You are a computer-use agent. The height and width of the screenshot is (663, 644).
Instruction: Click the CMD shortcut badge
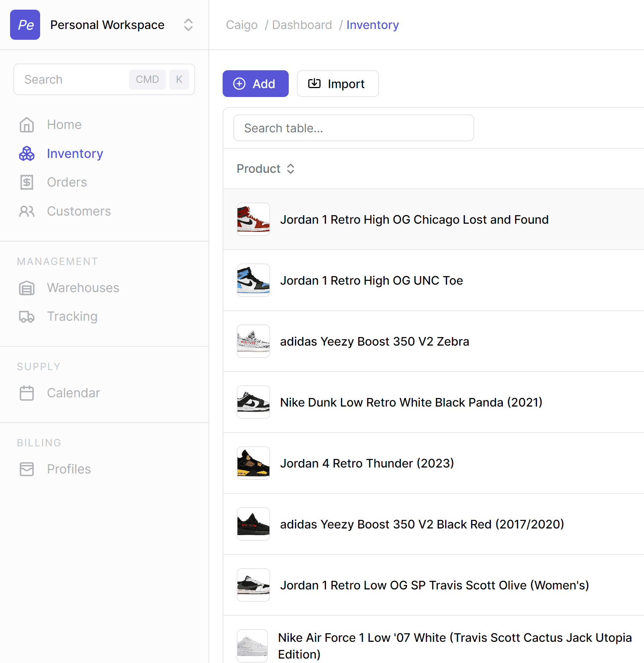coord(147,79)
